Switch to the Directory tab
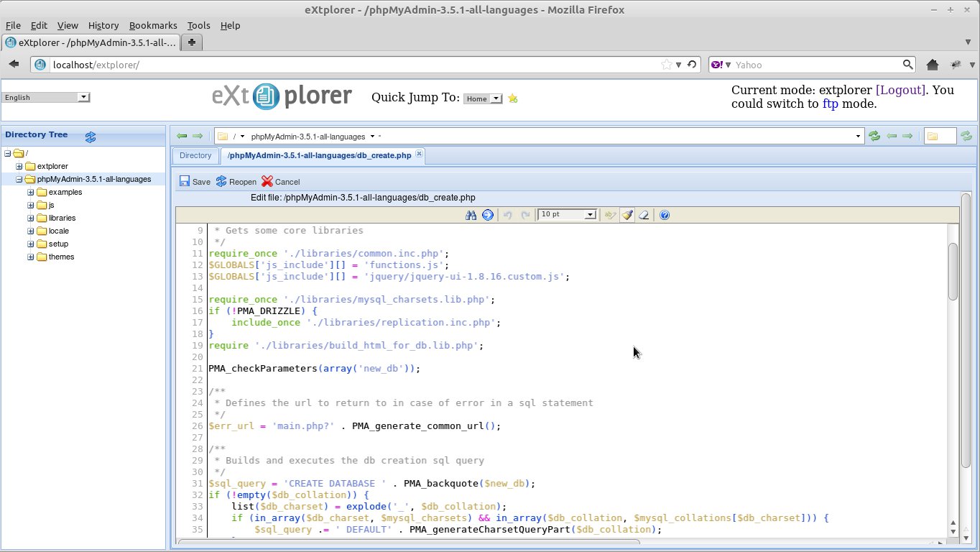 (x=195, y=155)
